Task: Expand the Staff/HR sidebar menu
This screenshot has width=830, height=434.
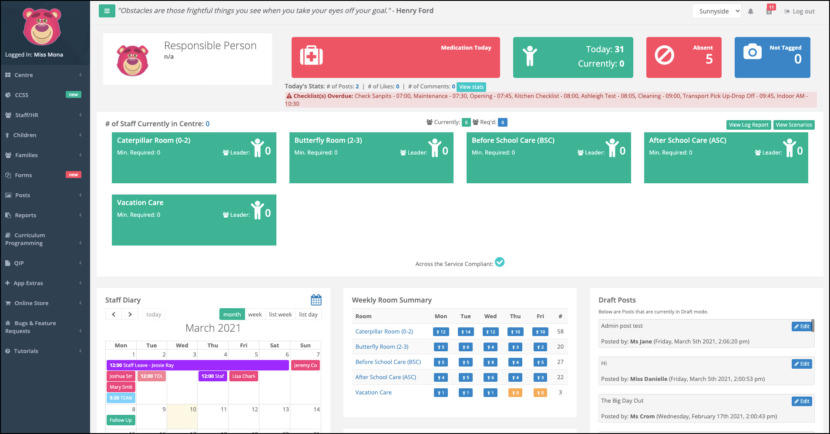Action: [x=44, y=115]
